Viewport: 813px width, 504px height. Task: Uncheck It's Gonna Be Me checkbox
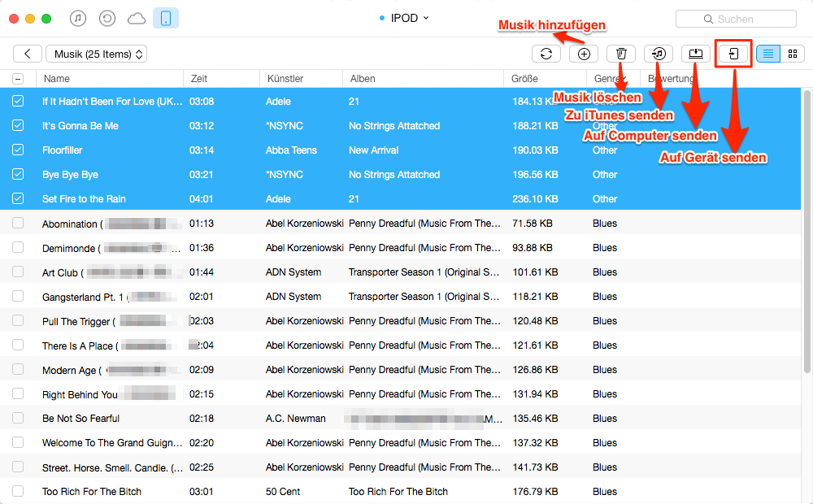tap(18, 125)
